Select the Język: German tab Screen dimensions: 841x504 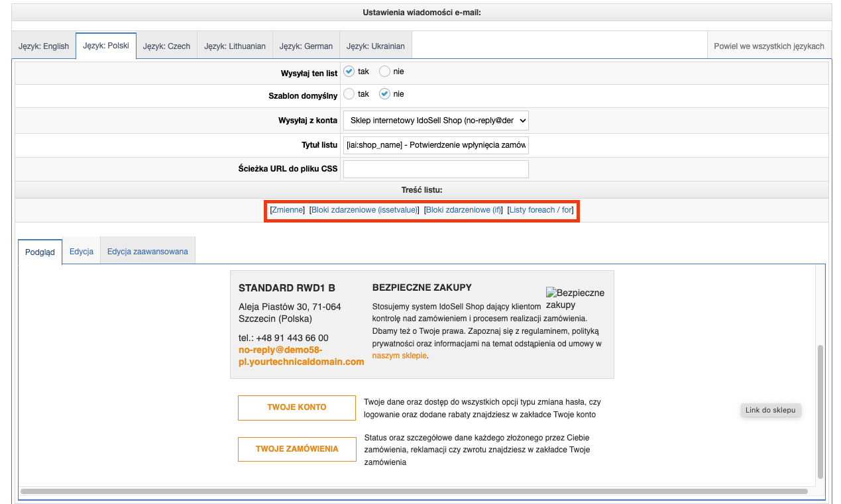click(306, 46)
